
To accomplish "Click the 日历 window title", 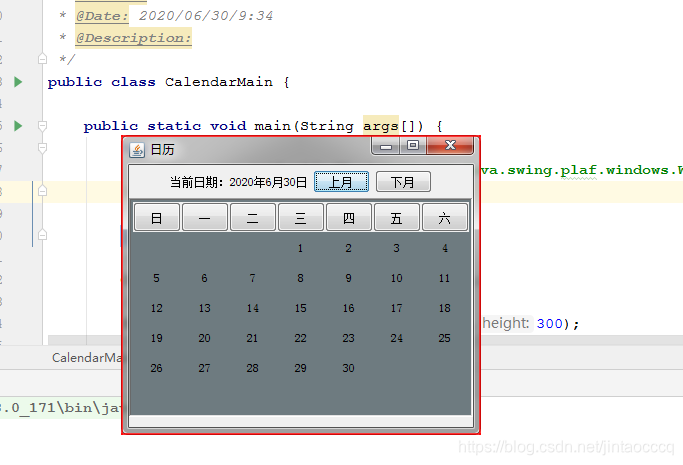I will [162, 150].
